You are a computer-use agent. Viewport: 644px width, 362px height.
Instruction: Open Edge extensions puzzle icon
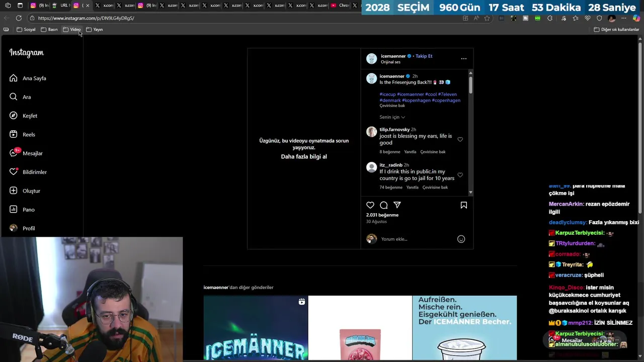click(550, 18)
